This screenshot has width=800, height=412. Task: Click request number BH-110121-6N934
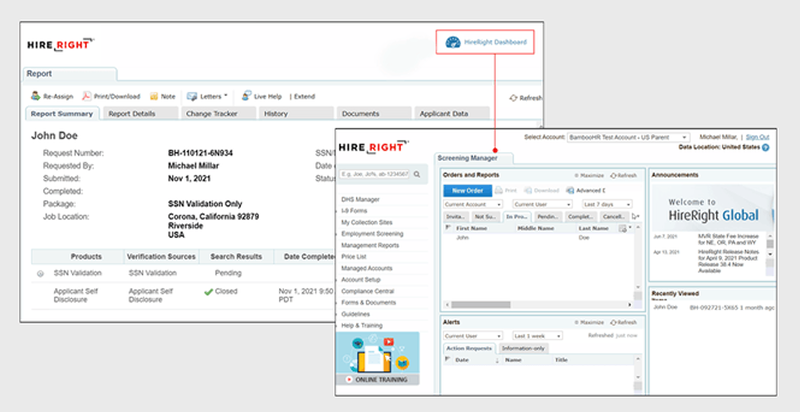(x=201, y=153)
